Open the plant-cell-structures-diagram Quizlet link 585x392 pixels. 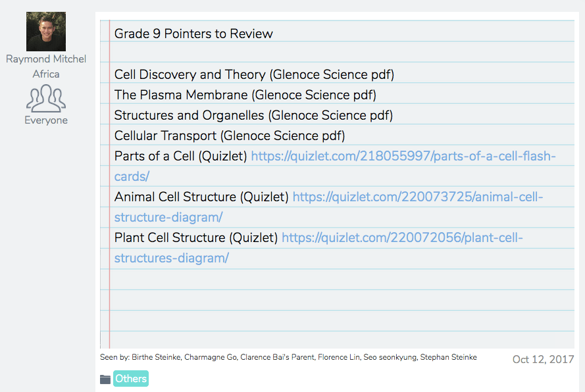(403, 237)
